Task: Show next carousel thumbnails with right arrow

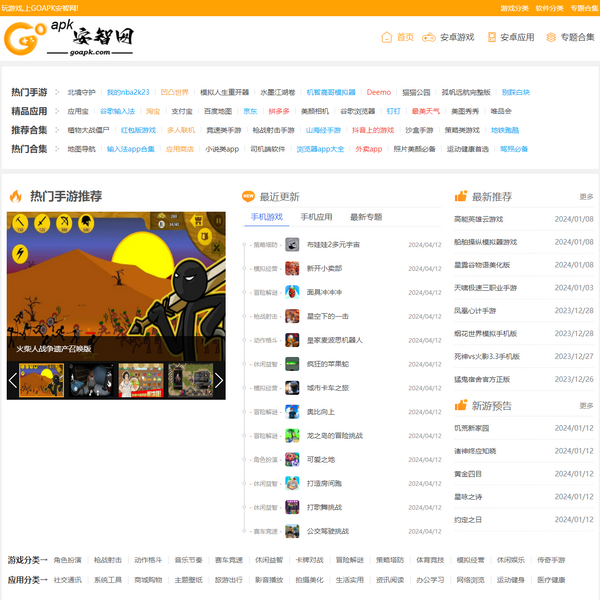Action: (219, 380)
